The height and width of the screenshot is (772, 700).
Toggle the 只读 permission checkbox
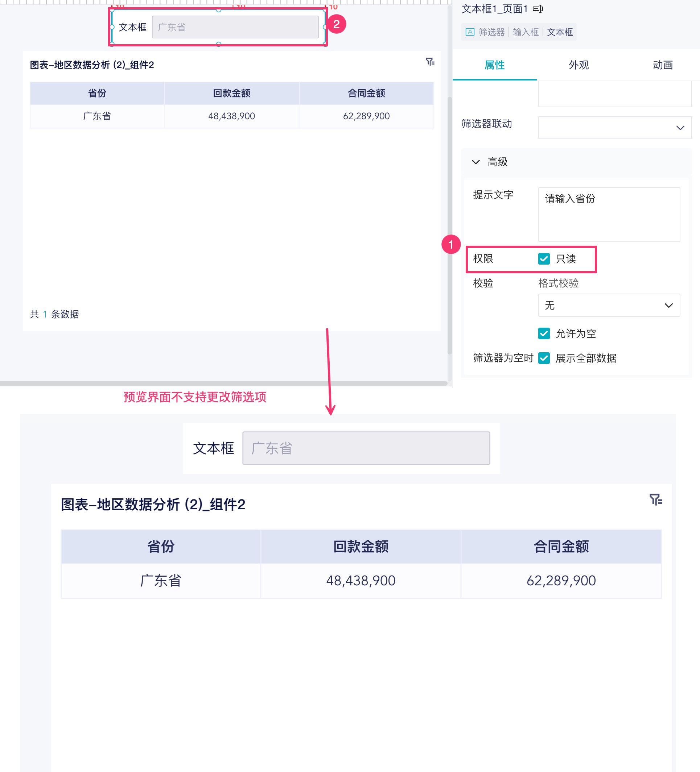point(544,259)
